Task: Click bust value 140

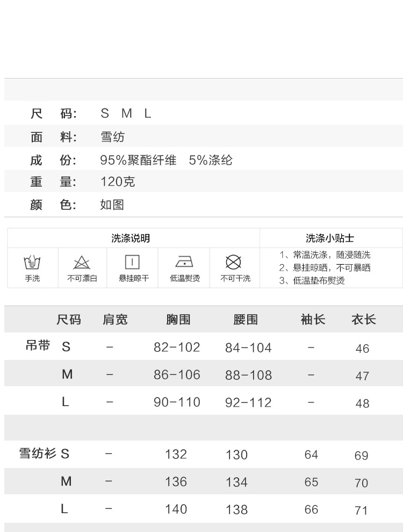Action: [176, 509]
